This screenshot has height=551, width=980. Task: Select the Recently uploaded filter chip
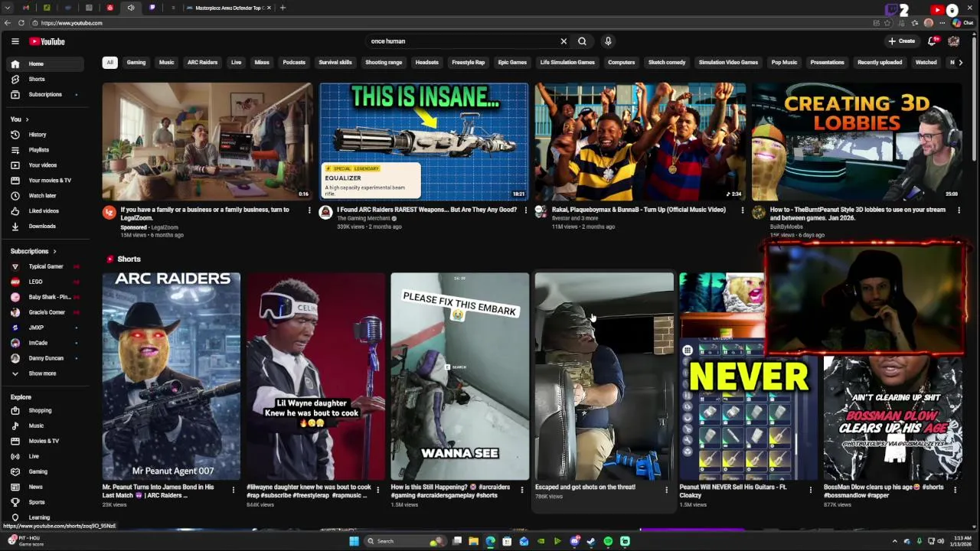880,62
